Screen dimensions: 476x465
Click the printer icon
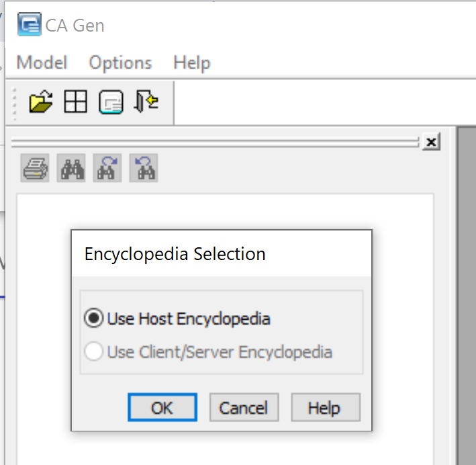coord(35,168)
